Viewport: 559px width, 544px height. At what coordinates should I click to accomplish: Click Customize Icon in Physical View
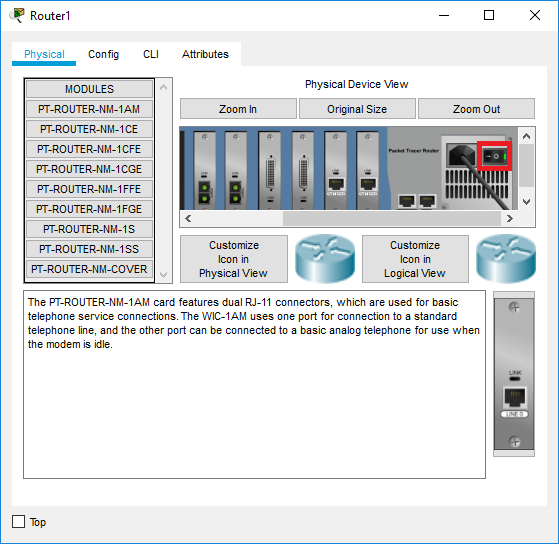[x=234, y=259]
